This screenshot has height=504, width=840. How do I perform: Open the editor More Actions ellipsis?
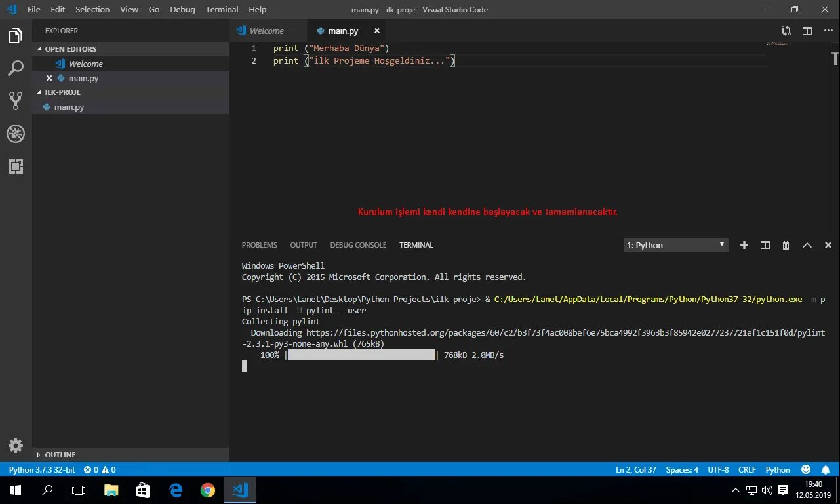(x=827, y=31)
